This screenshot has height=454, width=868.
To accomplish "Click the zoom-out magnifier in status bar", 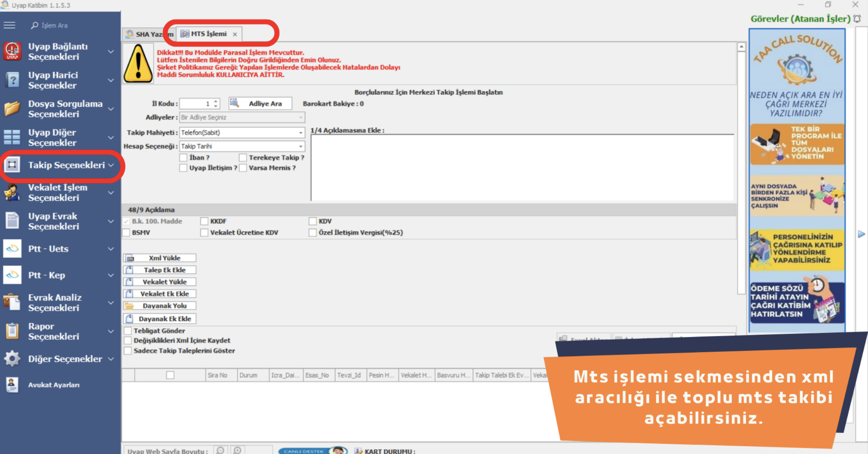I will coord(220,450).
